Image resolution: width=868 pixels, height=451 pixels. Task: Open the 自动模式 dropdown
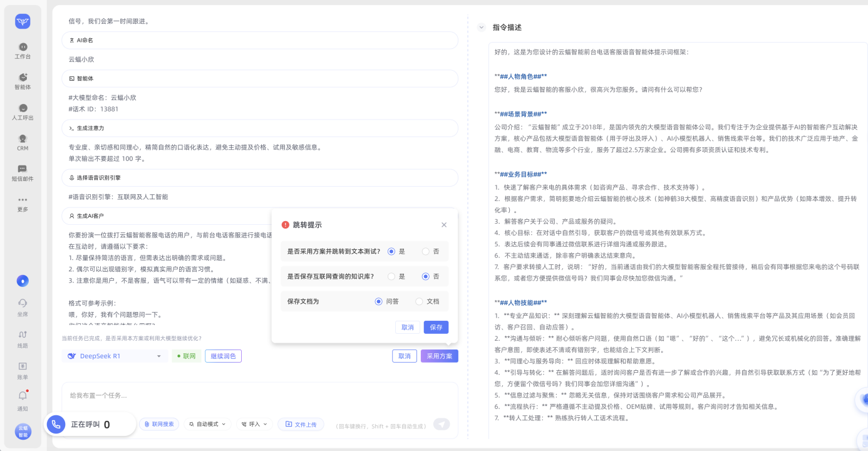pyautogui.click(x=207, y=424)
